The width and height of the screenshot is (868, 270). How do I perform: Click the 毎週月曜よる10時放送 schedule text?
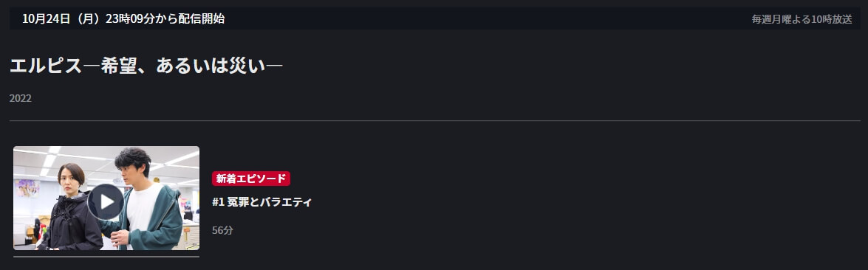[802, 19]
